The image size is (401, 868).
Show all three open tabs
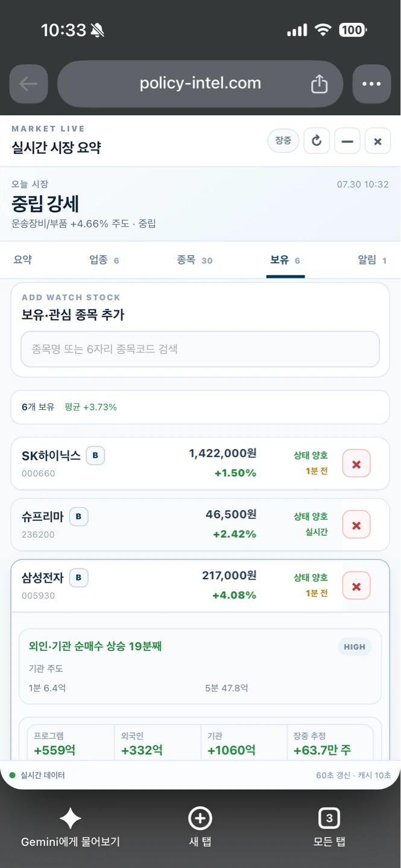click(x=329, y=828)
